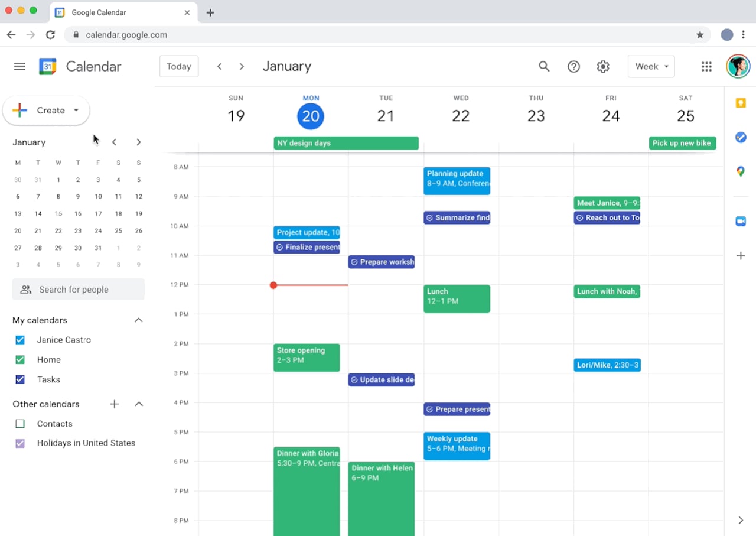Open the Week view dropdown
This screenshot has height=536, width=756.
[x=651, y=66]
